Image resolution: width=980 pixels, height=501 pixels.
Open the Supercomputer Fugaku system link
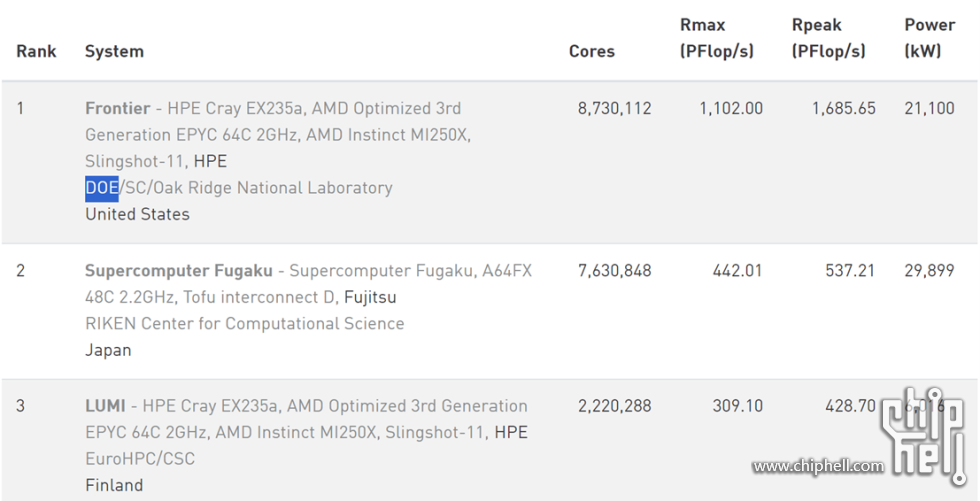(x=178, y=271)
